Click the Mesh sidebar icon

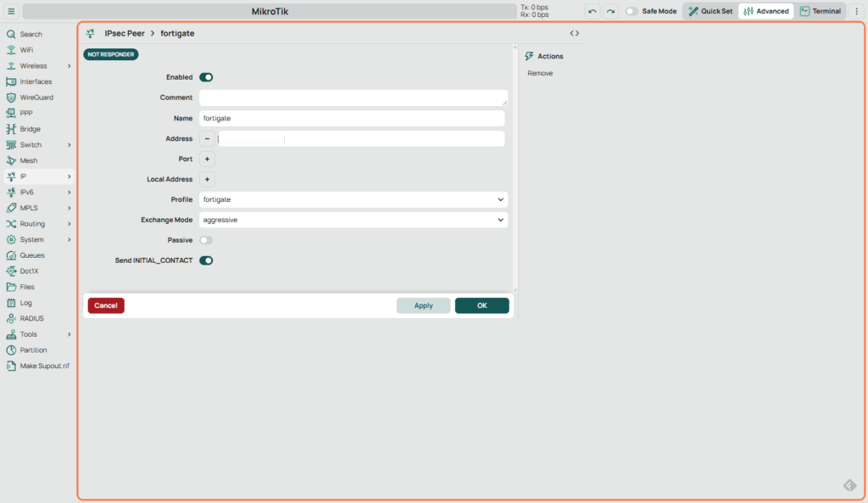point(11,160)
